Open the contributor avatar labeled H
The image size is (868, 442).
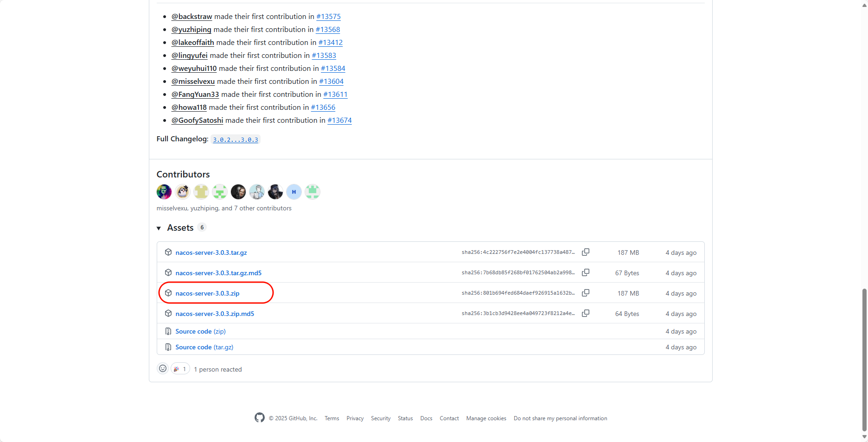tap(294, 191)
